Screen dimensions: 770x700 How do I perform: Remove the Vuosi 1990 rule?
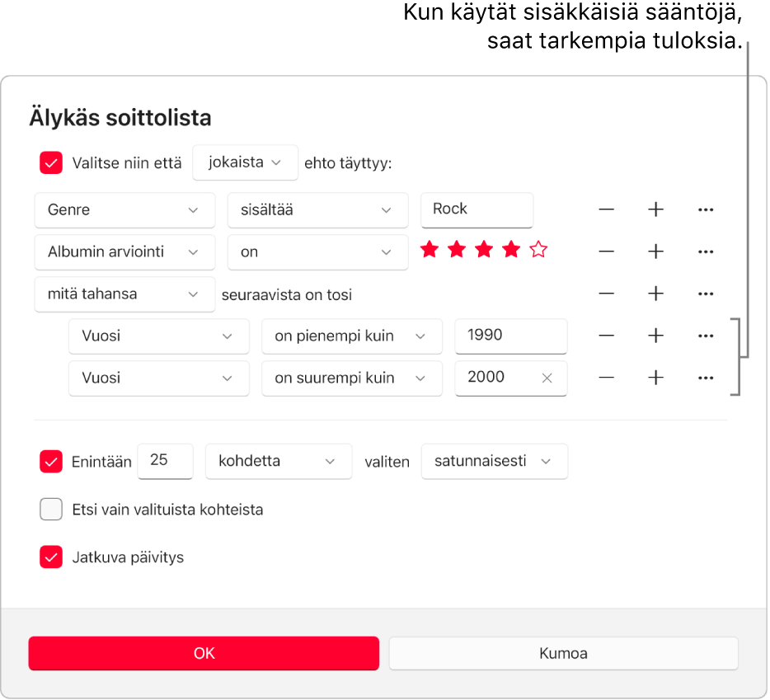(606, 336)
